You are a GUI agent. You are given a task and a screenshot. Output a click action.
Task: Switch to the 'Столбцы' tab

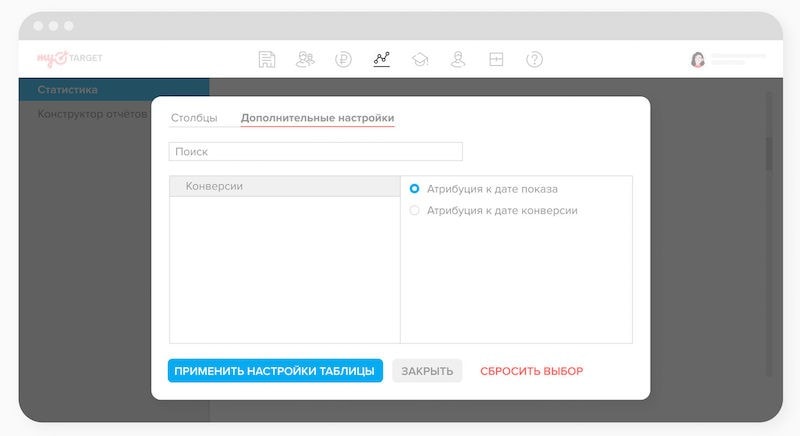[x=194, y=118]
